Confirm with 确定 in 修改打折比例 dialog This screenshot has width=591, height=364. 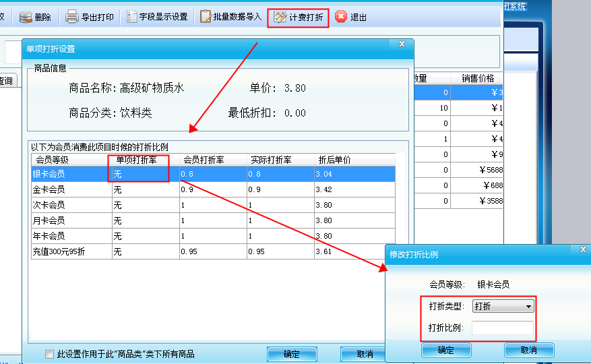pos(446,350)
